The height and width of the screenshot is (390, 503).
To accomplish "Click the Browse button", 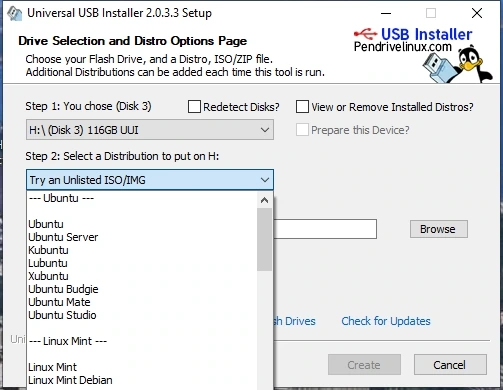I will (439, 229).
